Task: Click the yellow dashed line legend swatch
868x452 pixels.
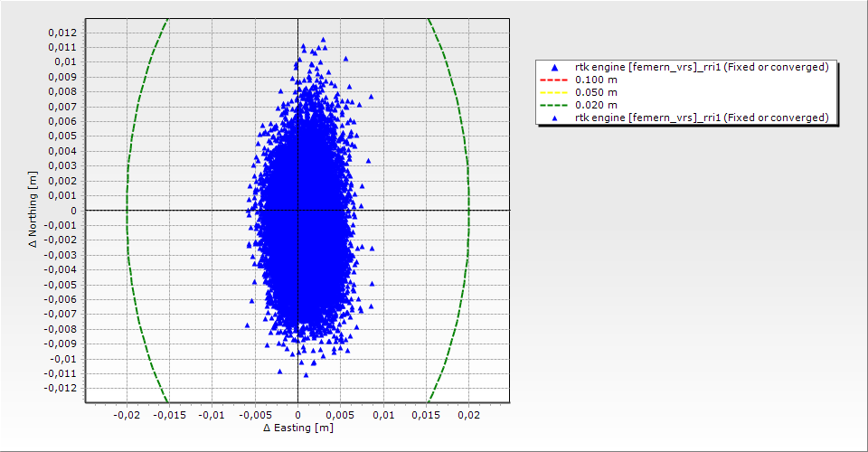Action: [555, 92]
